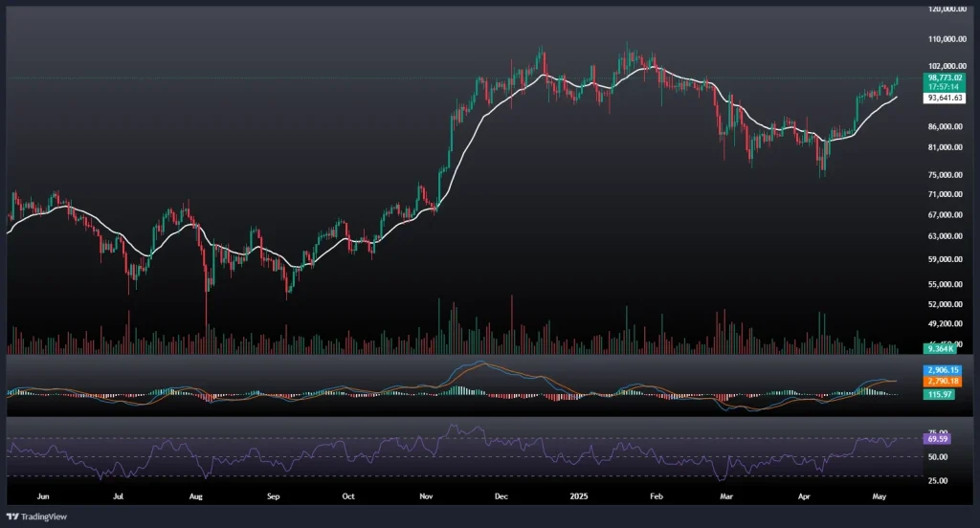Screen dimensions: 980x528
Task: Select the green 98,773.02 current price label
Action: (943, 77)
